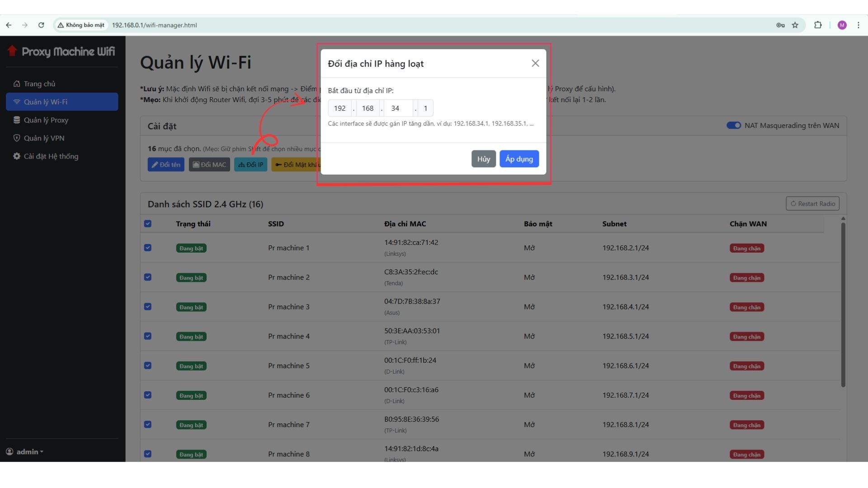Click Đang chặn badge for Pr machine 4
Image resolution: width=868 pixels, height=488 pixels.
747,337
